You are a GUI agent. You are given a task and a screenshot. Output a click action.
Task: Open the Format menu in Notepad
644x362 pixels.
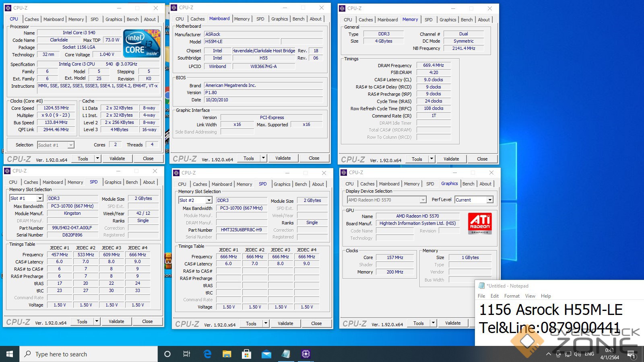(x=512, y=296)
